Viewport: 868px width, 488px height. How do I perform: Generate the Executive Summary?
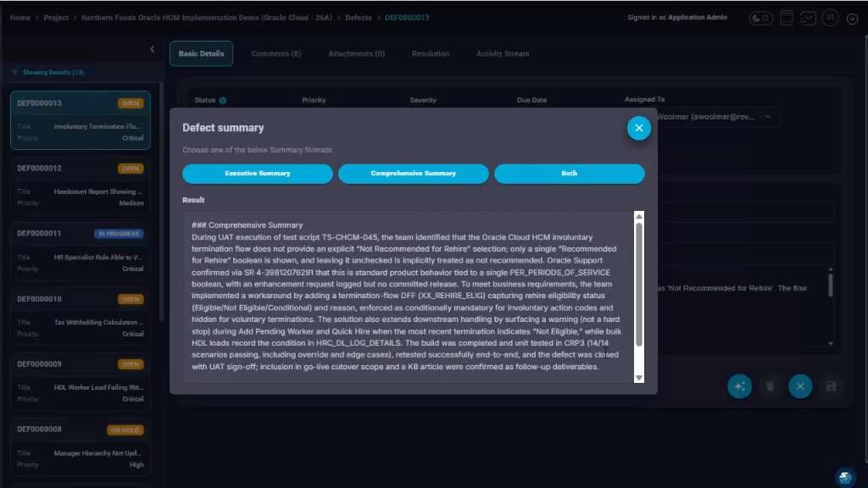[258, 173]
